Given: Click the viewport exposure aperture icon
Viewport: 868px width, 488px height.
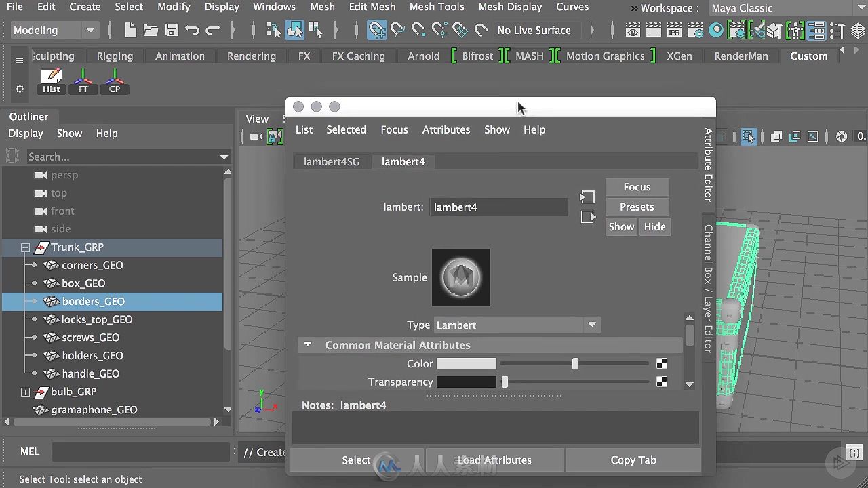Looking at the screenshot, I should point(842,136).
